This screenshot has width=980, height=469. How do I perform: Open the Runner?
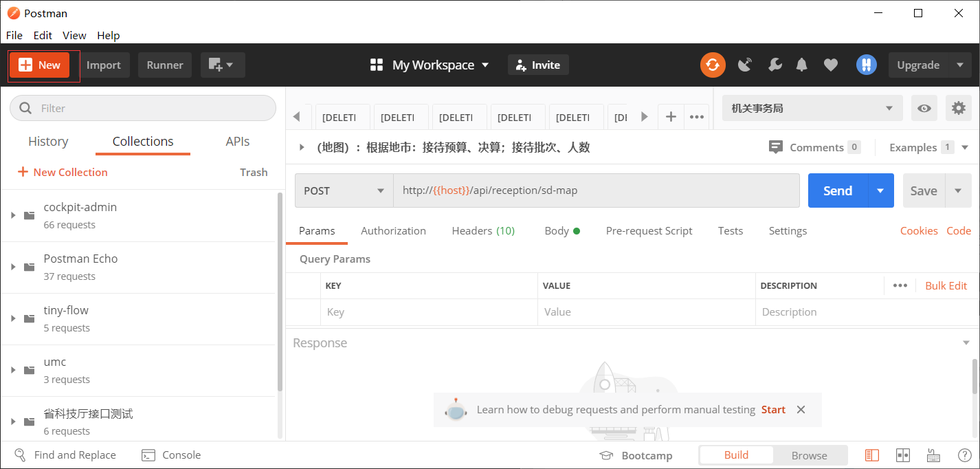click(165, 65)
